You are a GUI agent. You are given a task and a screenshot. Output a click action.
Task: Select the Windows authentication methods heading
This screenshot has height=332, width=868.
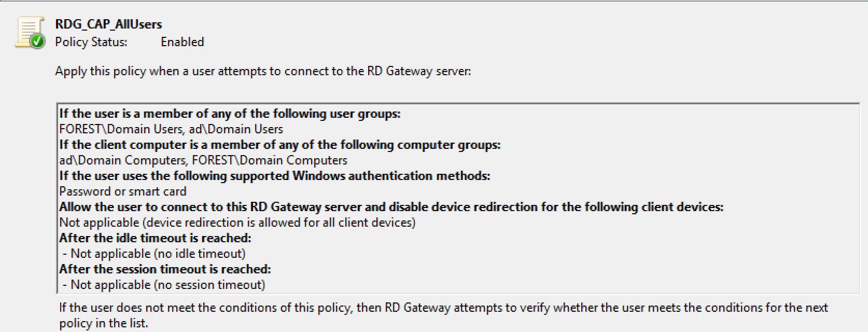tap(274, 176)
